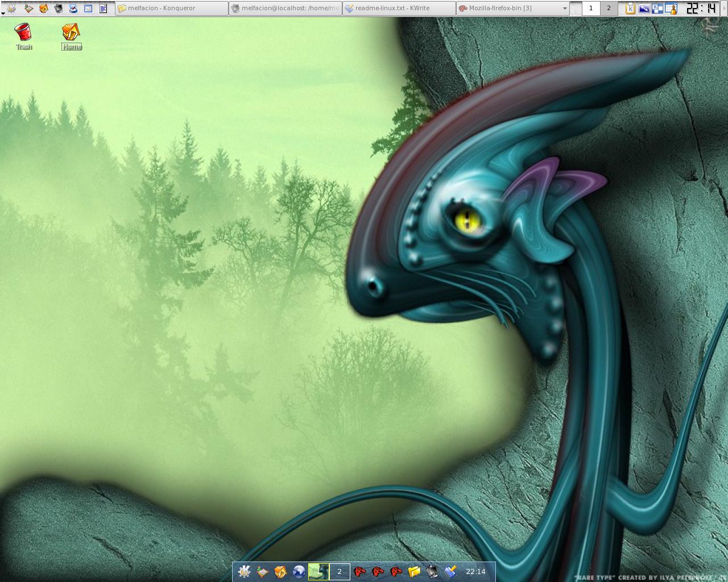Open the K menu in the top panel
The height and width of the screenshot is (582, 728).
[x=12, y=8]
